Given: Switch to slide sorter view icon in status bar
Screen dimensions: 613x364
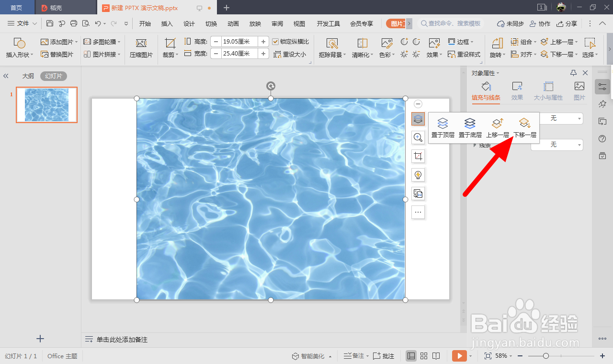Looking at the screenshot, I should tap(424, 356).
